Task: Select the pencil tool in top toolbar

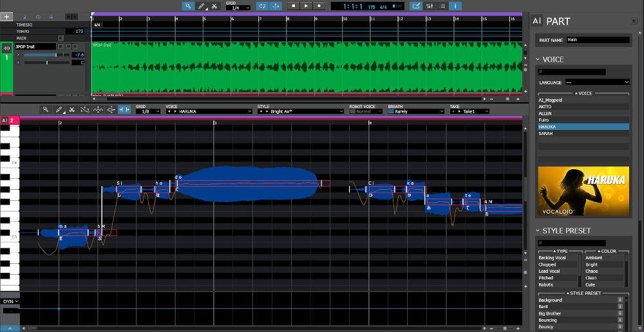Action: pyautogui.click(x=201, y=6)
